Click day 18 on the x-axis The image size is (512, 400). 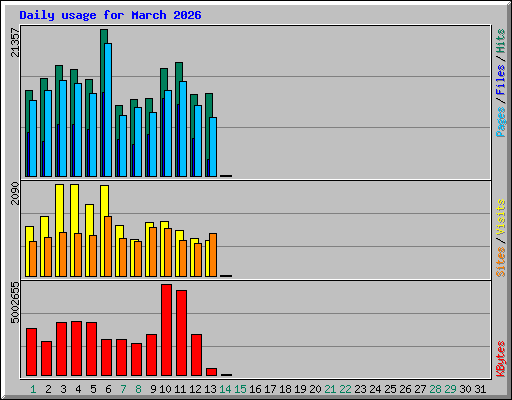click(x=285, y=389)
